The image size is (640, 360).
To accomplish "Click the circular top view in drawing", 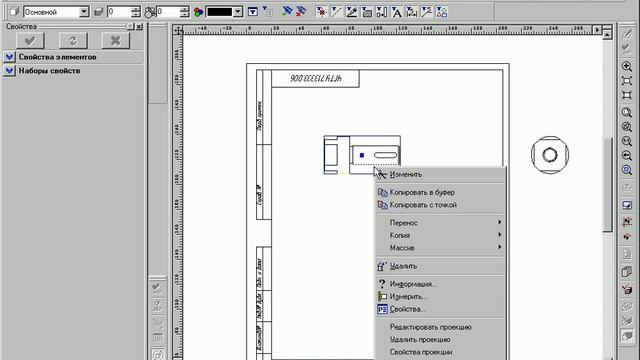I will pyautogui.click(x=550, y=155).
